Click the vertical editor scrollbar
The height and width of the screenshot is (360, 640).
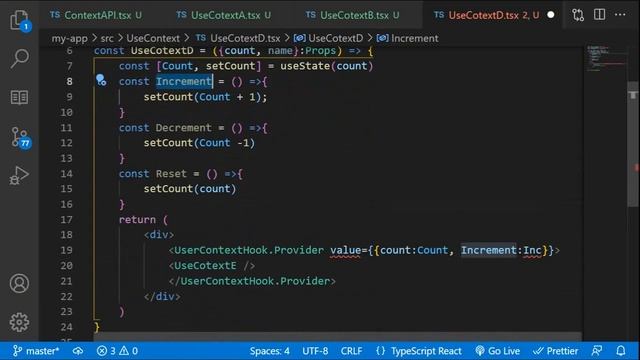coord(633,144)
